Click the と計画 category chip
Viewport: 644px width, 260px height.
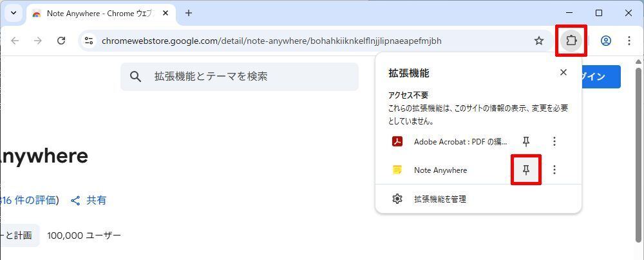coord(20,235)
